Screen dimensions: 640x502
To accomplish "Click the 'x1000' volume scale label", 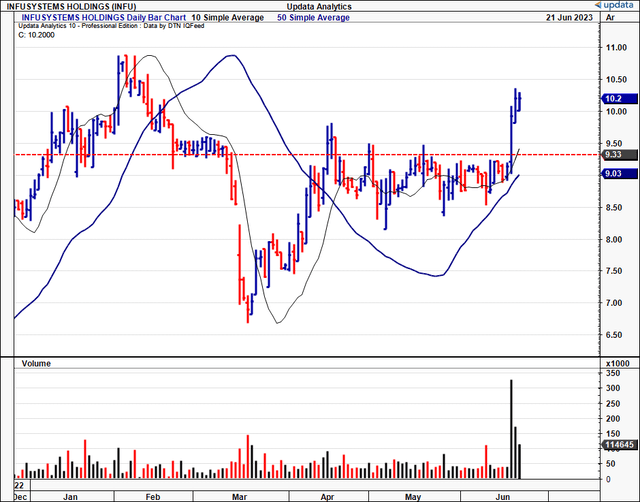I will click(618, 363).
